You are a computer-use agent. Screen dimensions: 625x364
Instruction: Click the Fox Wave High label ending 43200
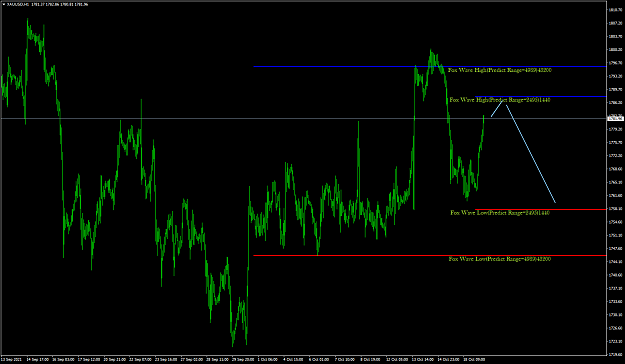click(x=500, y=70)
